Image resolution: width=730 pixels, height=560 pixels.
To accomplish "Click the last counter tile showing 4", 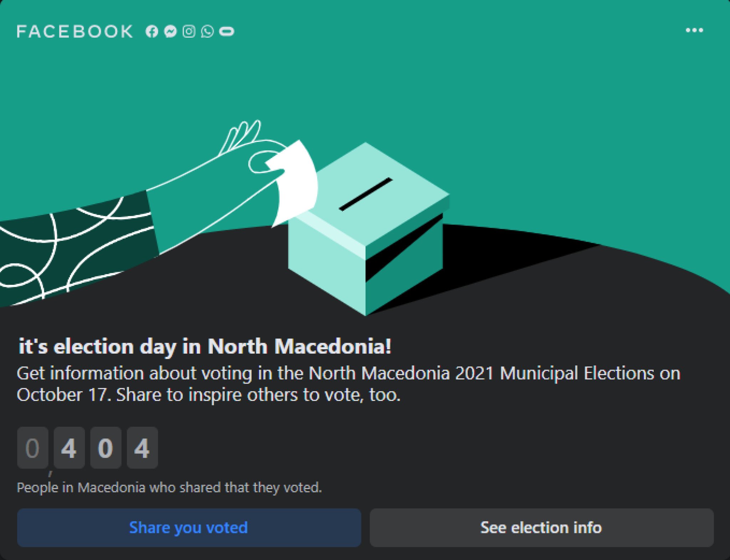I will [x=142, y=448].
